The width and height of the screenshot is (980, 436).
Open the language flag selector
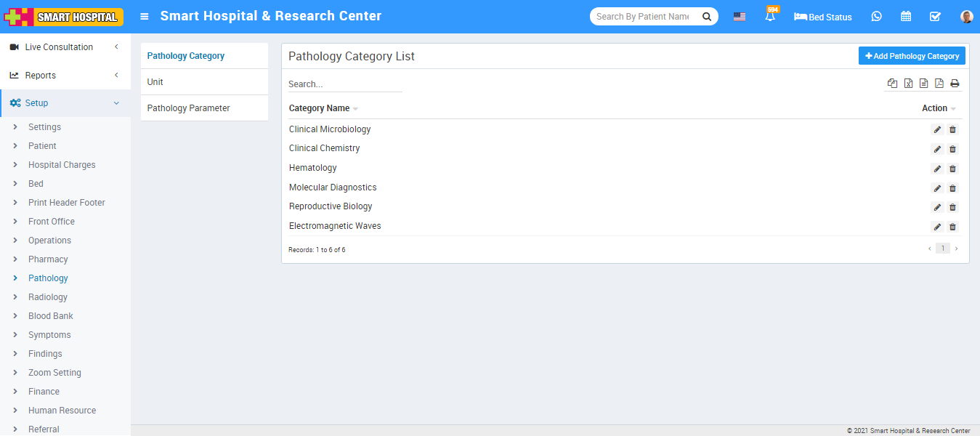(739, 17)
